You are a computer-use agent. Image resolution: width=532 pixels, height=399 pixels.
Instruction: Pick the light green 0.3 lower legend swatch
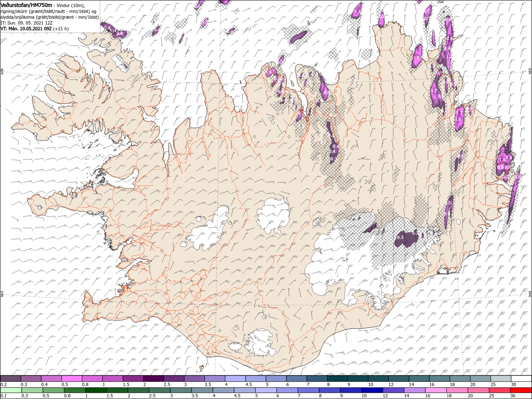32,390
